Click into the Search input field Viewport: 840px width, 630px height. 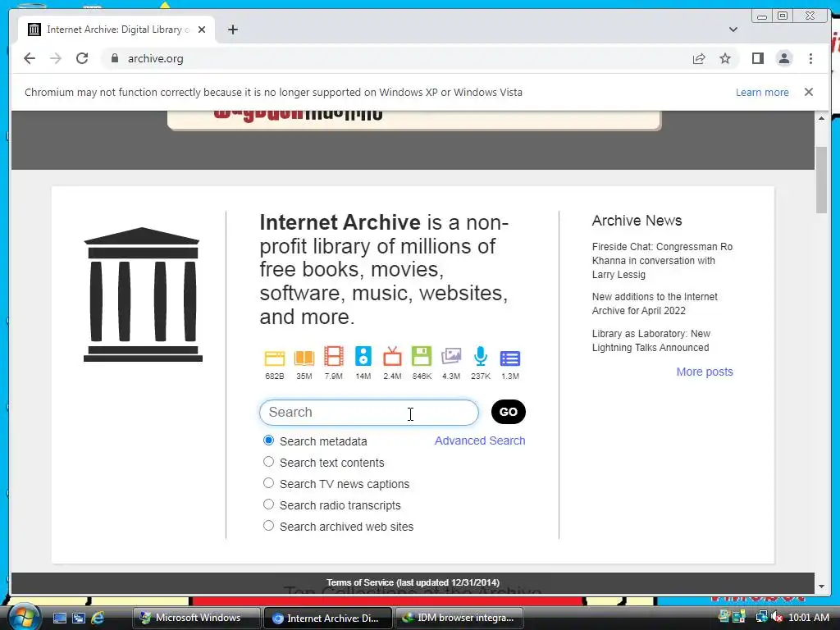[368, 412]
